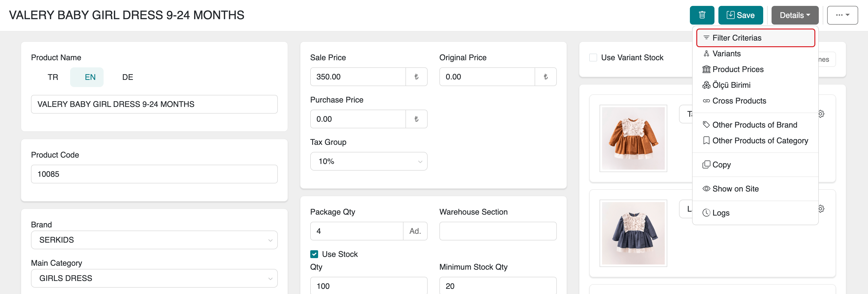Expand the Brand SERKIDS dropdown
The image size is (868, 294).
(x=154, y=240)
